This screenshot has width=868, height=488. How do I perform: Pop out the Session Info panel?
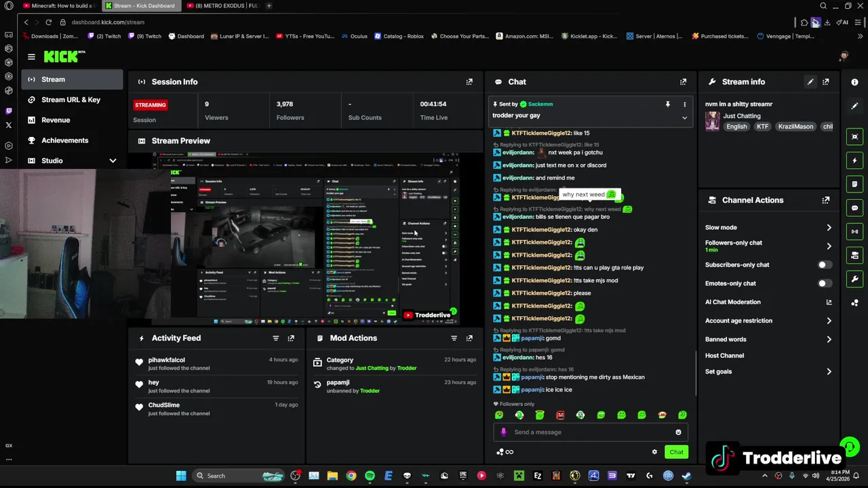pos(469,82)
